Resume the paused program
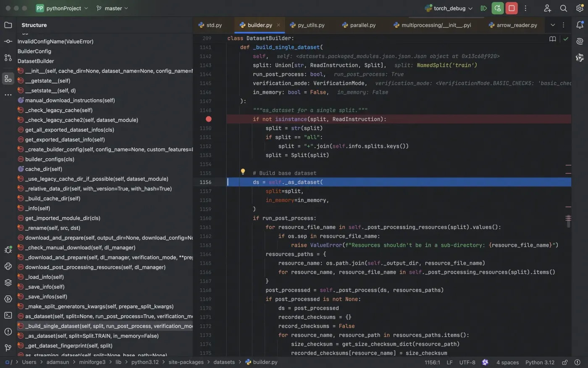The image size is (588, 368). [484, 8]
